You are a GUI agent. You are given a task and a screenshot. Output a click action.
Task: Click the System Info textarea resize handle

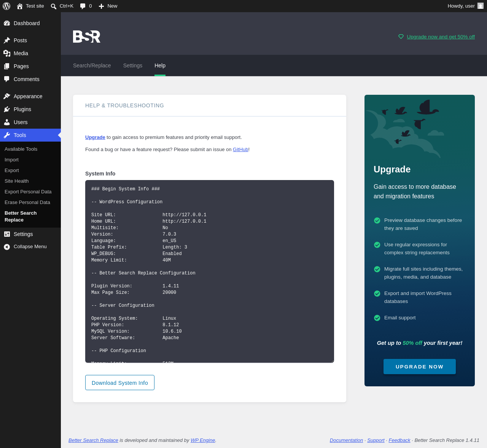point(332,360)
